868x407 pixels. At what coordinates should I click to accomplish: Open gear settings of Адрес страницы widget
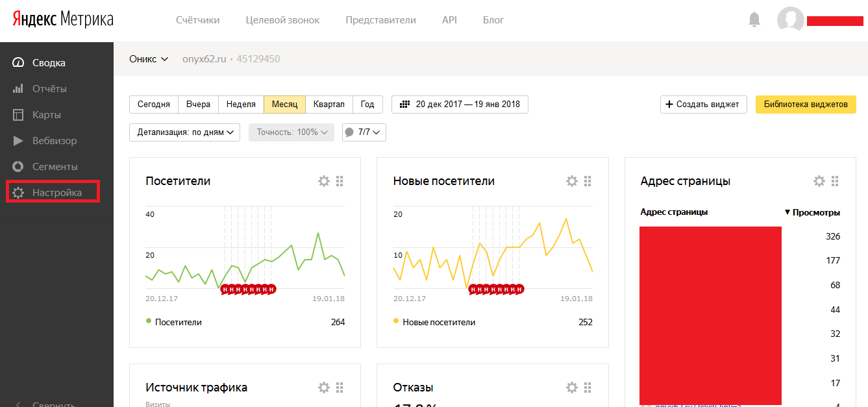tap(819, 181)
